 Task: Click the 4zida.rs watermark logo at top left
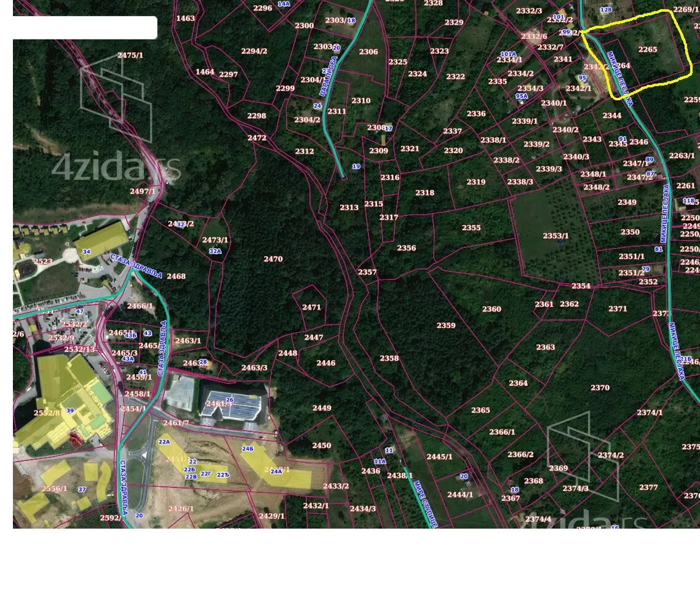[116, 123]
